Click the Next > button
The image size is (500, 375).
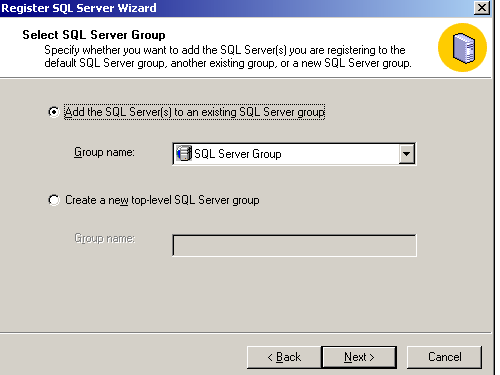[359, 357]
